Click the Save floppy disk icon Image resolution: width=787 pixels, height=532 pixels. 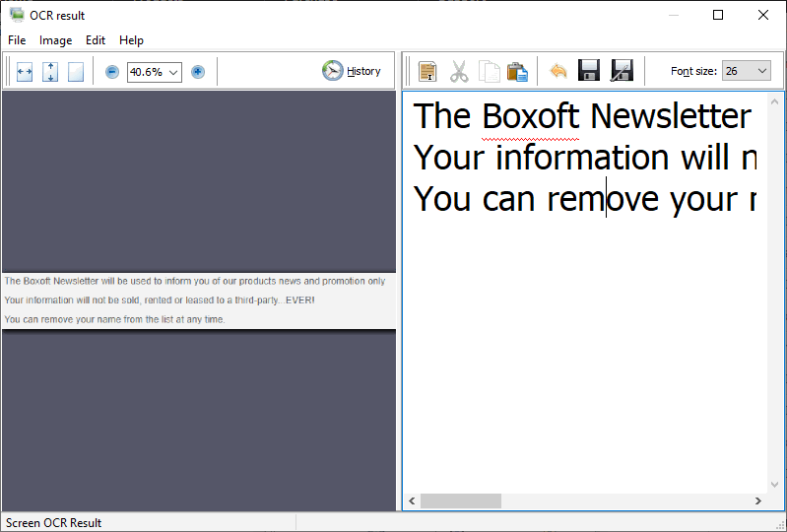[589, 71]
